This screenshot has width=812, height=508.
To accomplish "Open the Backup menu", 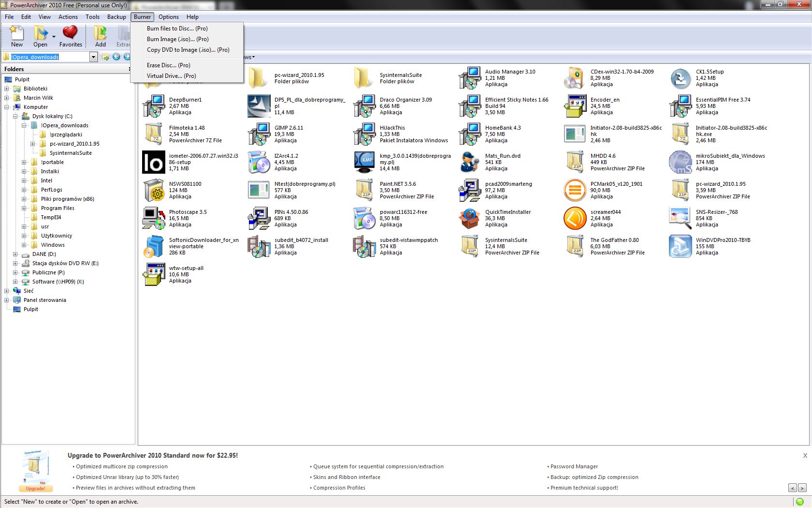I will pyautogui.click(x=116, y=17).
